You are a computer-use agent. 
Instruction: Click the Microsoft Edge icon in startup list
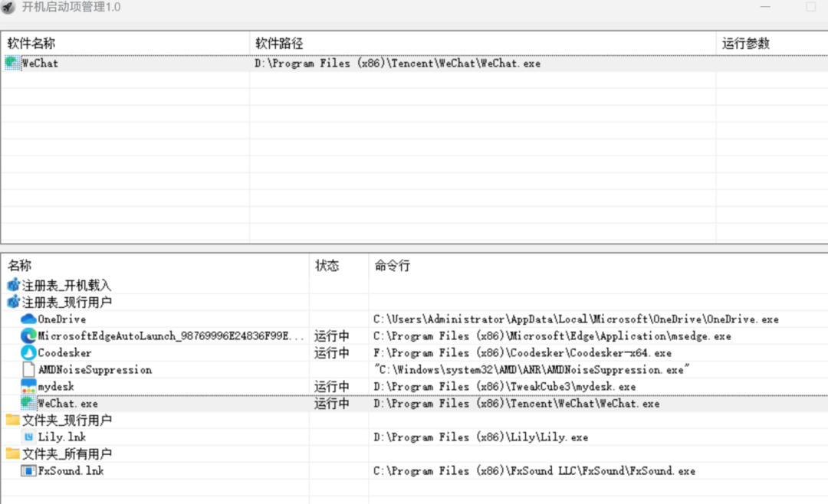(28, 335)
